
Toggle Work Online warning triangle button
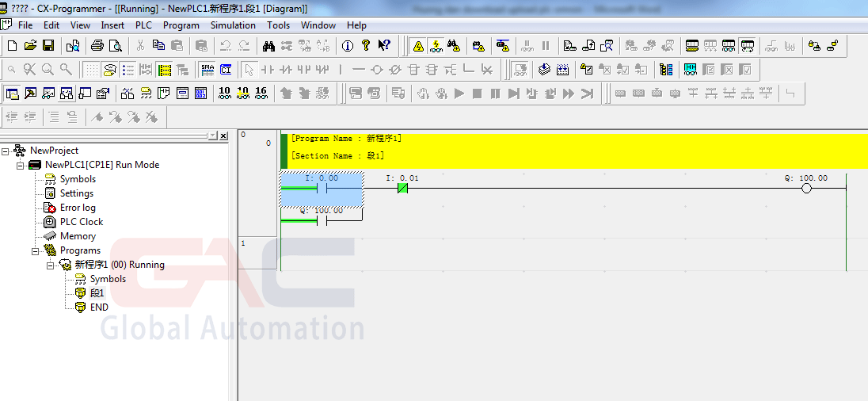pyautogui.click(x=418, y=45)
